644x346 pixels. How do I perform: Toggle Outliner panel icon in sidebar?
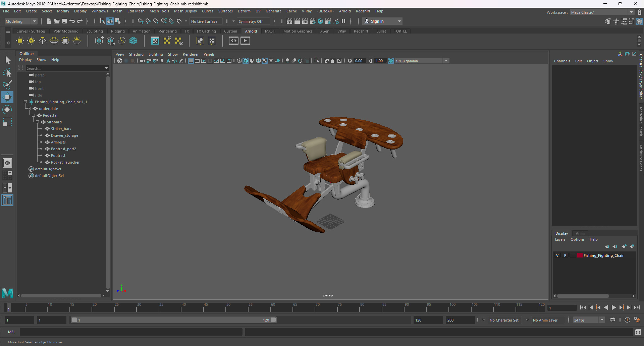[x=7, y=200]
